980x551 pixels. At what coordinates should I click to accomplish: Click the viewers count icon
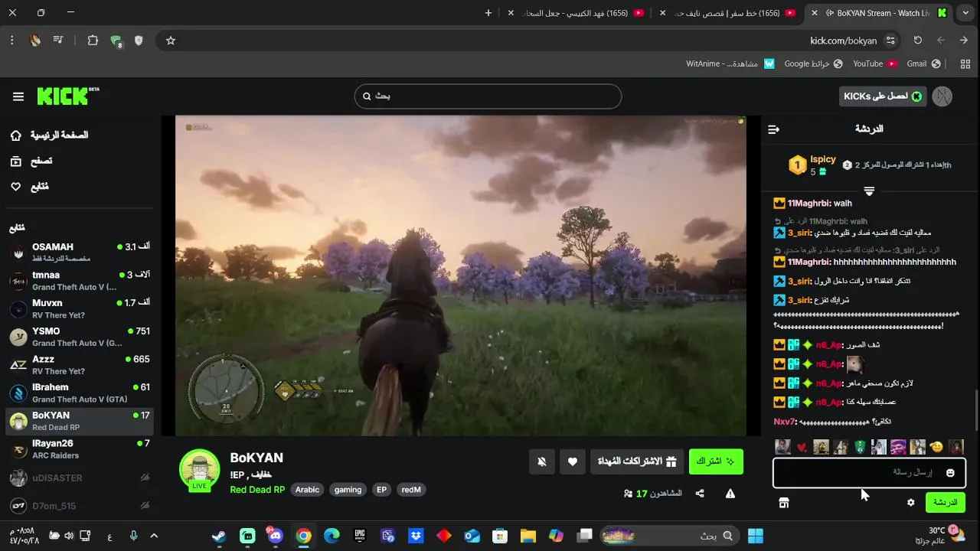pyautogui.click(x=629, y=494)
